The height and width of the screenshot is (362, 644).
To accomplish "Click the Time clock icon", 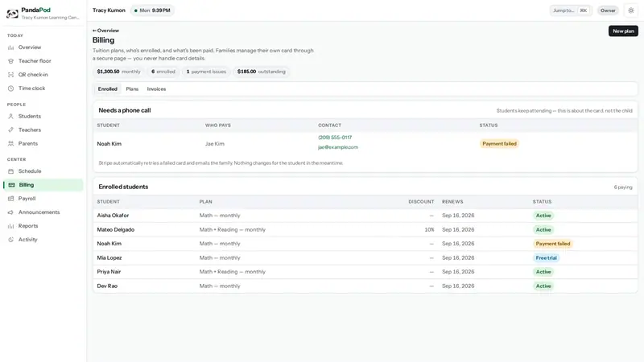I will click(x=10, y=88).
